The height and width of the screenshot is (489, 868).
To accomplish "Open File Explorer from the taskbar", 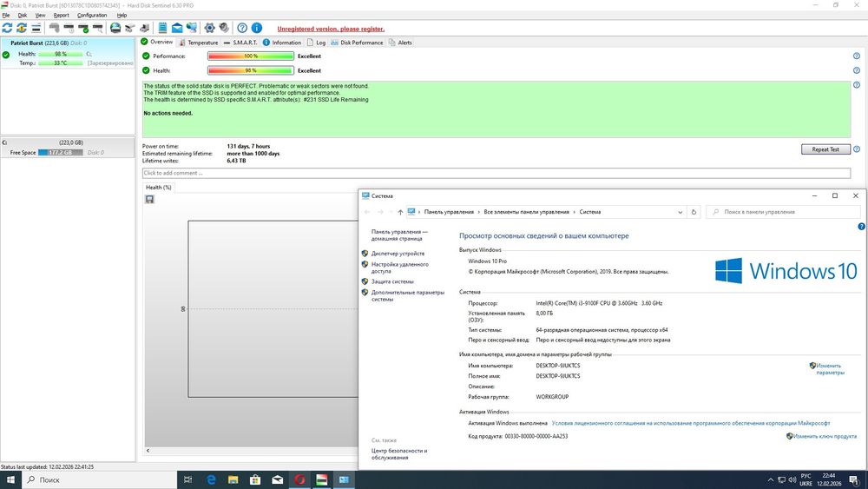I will coord(233,479).
